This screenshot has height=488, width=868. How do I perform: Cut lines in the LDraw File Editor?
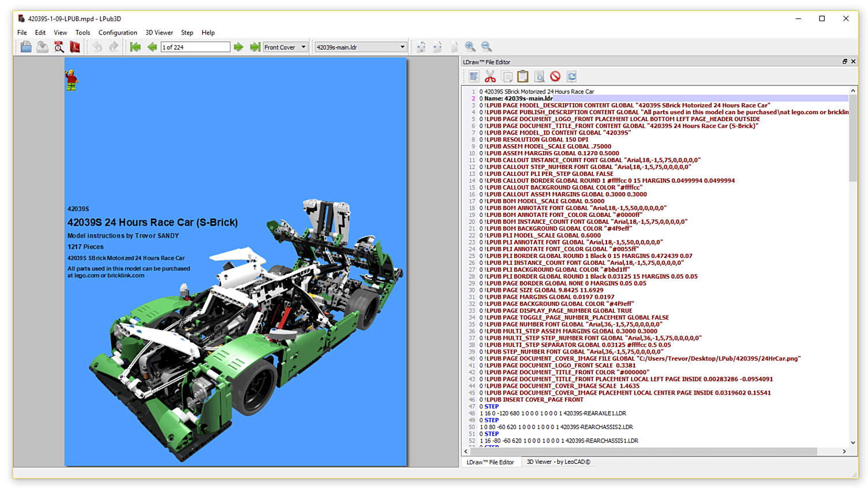point(492,76)
